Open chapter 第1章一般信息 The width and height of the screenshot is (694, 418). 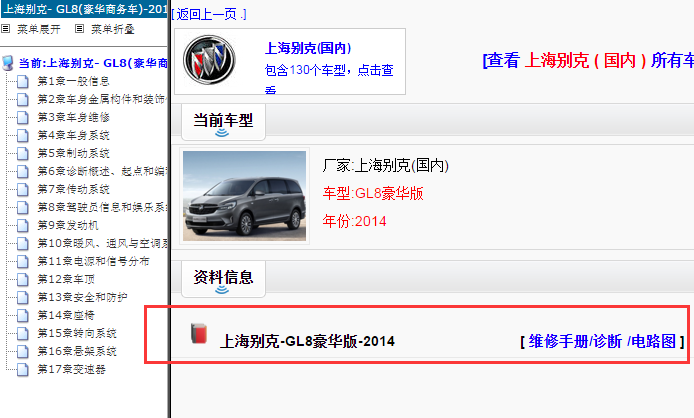click(73, 81)
